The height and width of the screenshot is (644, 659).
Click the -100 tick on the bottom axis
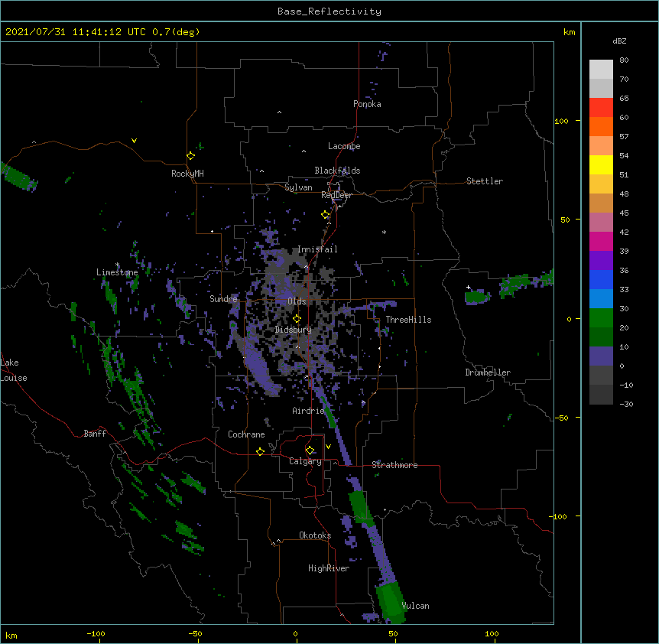click(x=96, y=633)
